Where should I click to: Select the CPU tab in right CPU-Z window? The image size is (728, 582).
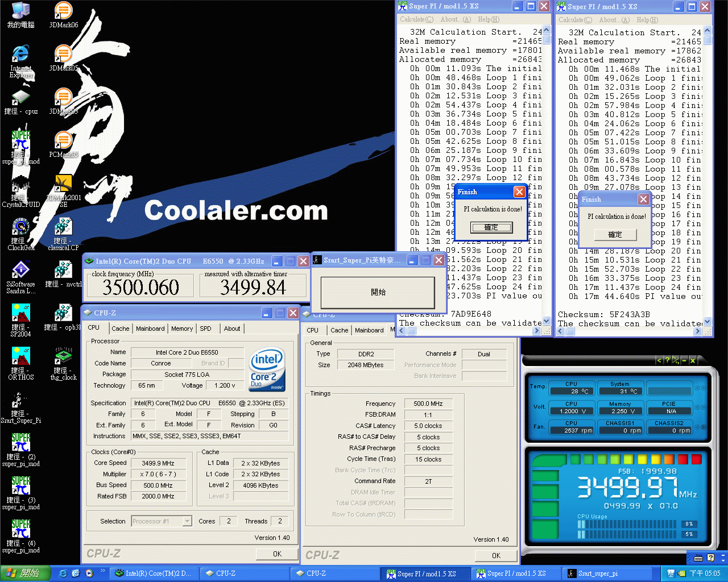pyautogui.click(x=313, y=330)
